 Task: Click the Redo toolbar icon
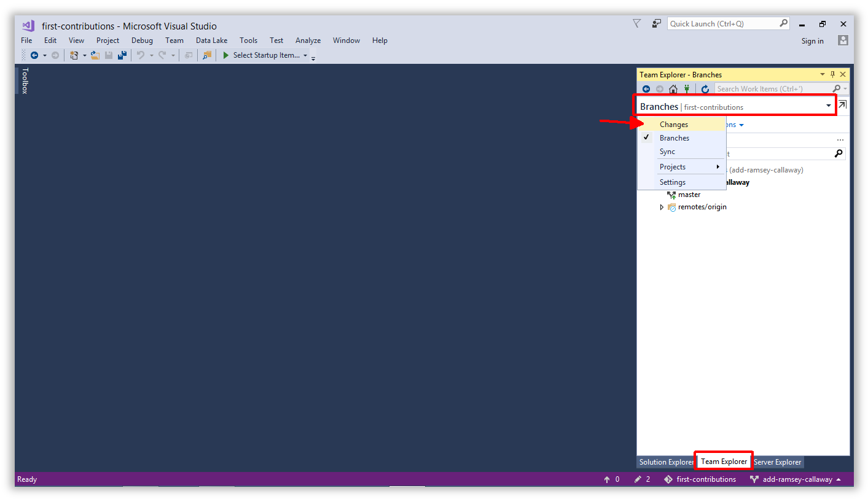pos(162,55)
